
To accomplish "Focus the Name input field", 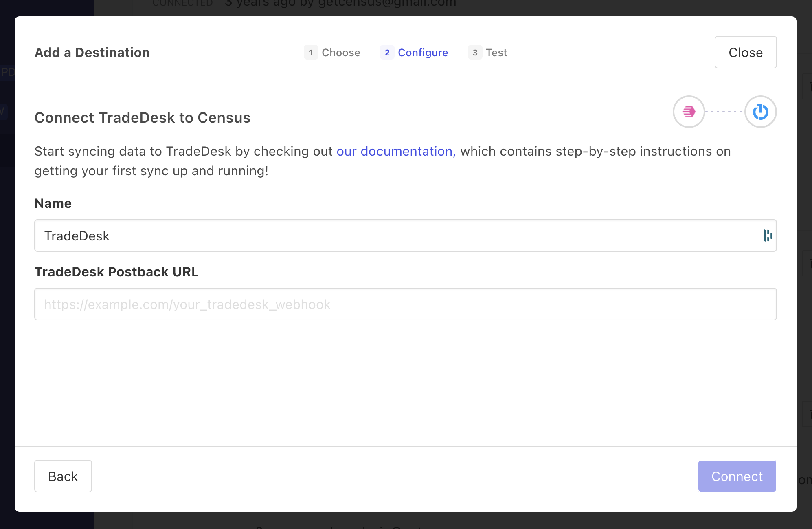I will click(x=406, y=236).
